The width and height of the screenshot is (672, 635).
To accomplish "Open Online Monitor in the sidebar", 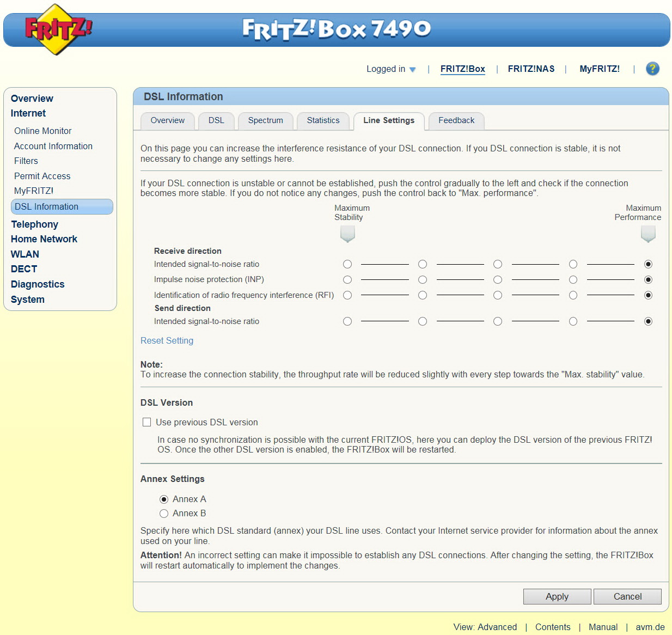I will tap(43, 131).
